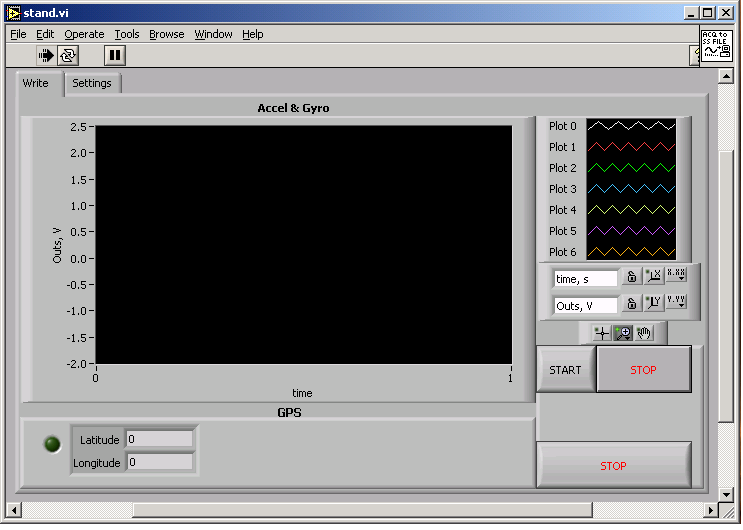Click the X-axis maximum value 1
The height and width of the screenshot is (530, 743).
(510, 378)
